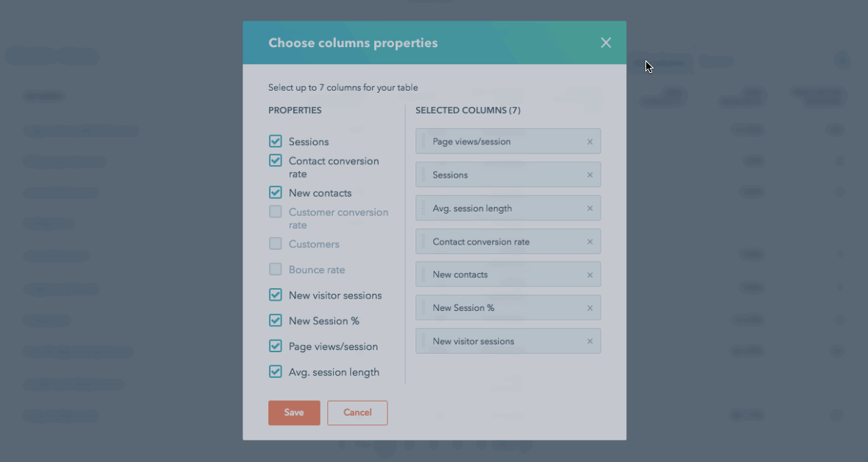The image size is (868, 462).
Task: Uncheck the Sessions property checkbox
Action: [x=276, y=141]
